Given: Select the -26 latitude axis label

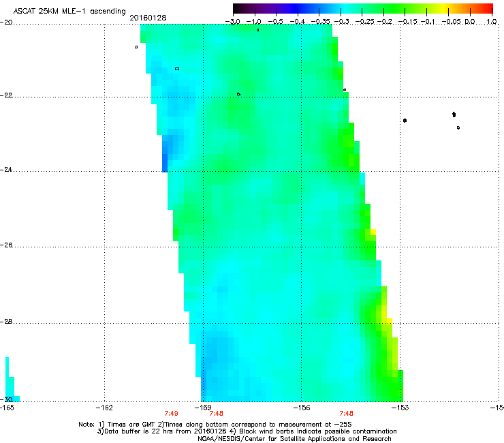Looking at the screenshot, I should pyautogui.click(x=6, y=245).
